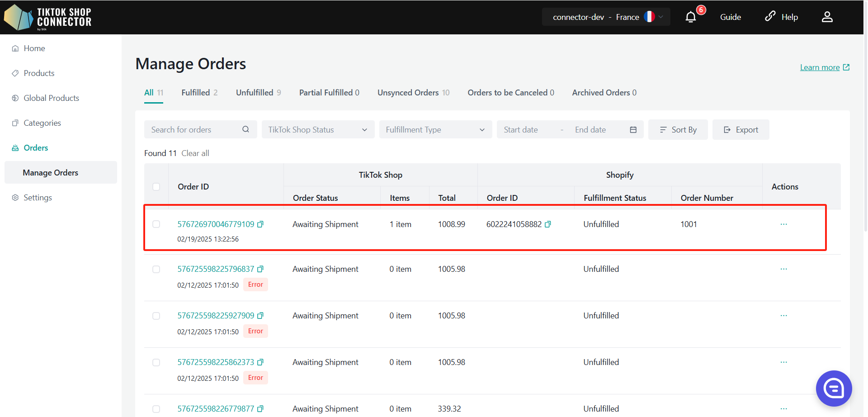Open actions menu for order 576725598226779877

(783, 409)
